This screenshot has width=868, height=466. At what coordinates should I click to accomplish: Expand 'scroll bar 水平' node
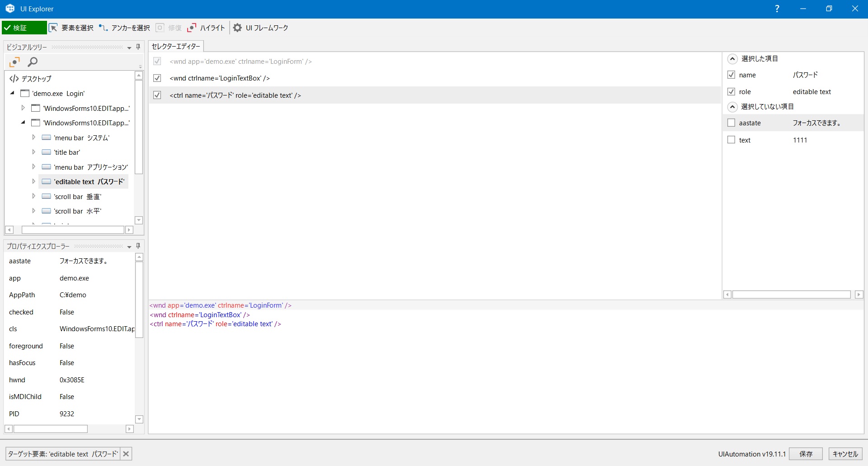point(33,211)
